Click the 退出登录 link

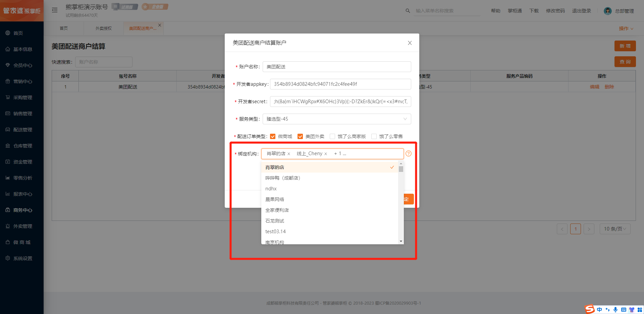pyautogui.click(x=582, y=11)
